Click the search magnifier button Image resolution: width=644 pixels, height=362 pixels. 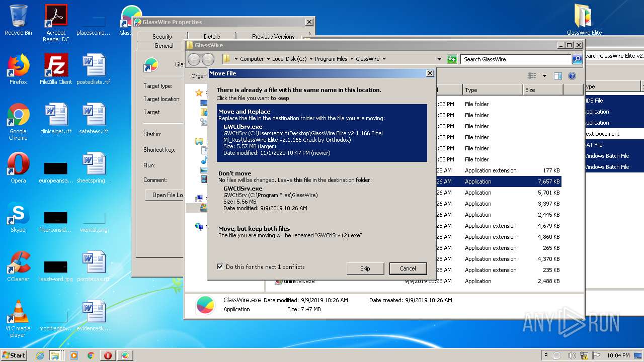577,59
